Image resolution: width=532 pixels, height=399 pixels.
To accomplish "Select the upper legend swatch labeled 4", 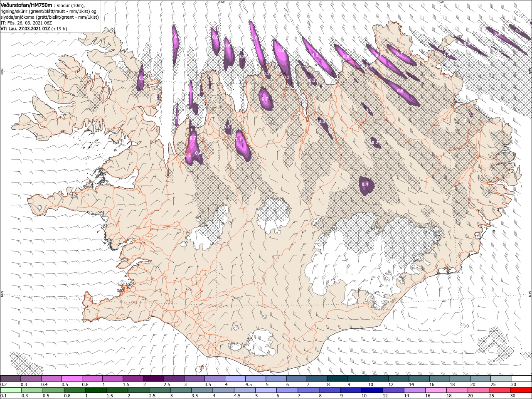I will coord(235,379).
